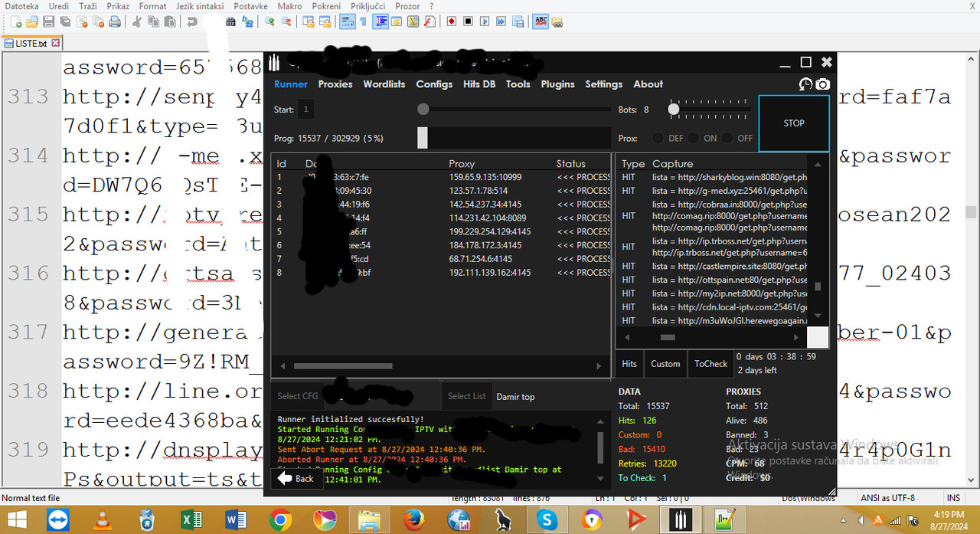Show the Custom results button
Image resolution: width=980 pixels, height=534 pixels.
(665, 364)
